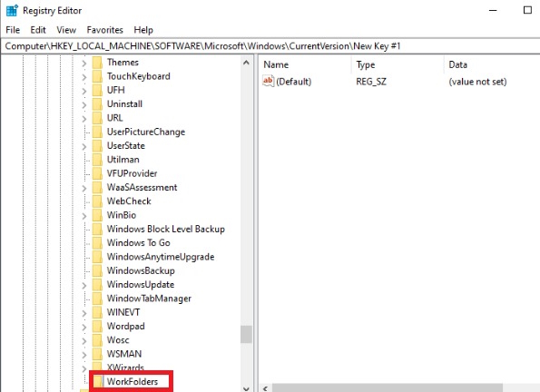Click the tree scroll up arrow
Screen dimensions: 540x392
point(246,63)
